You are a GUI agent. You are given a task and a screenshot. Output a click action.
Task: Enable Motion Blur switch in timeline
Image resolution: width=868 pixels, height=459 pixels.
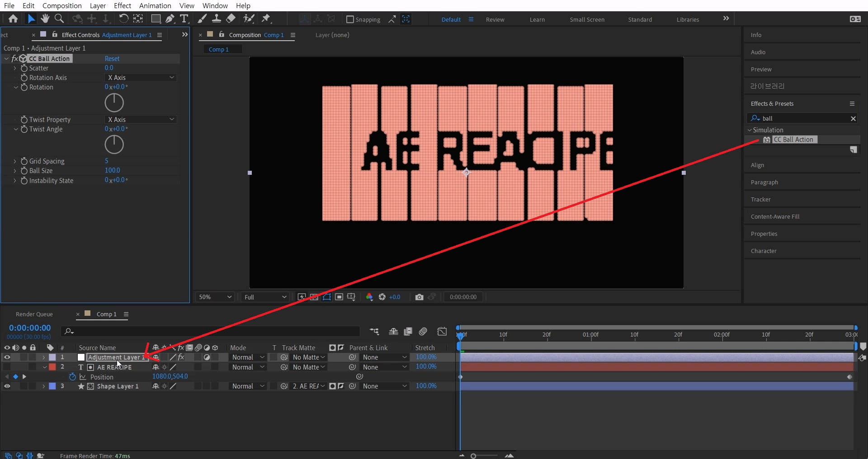tap(423, 332)
